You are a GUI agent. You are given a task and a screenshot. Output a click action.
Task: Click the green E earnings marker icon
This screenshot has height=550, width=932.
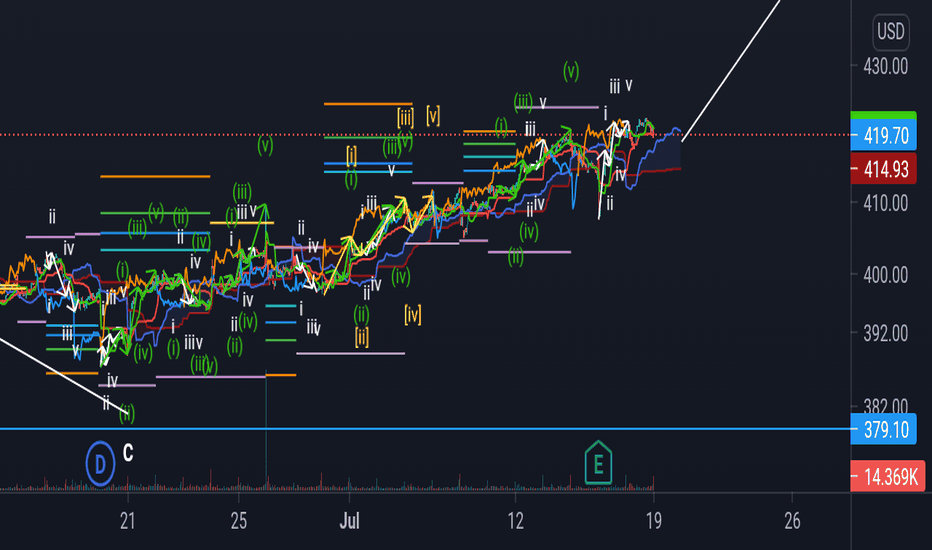coord(598,463)
